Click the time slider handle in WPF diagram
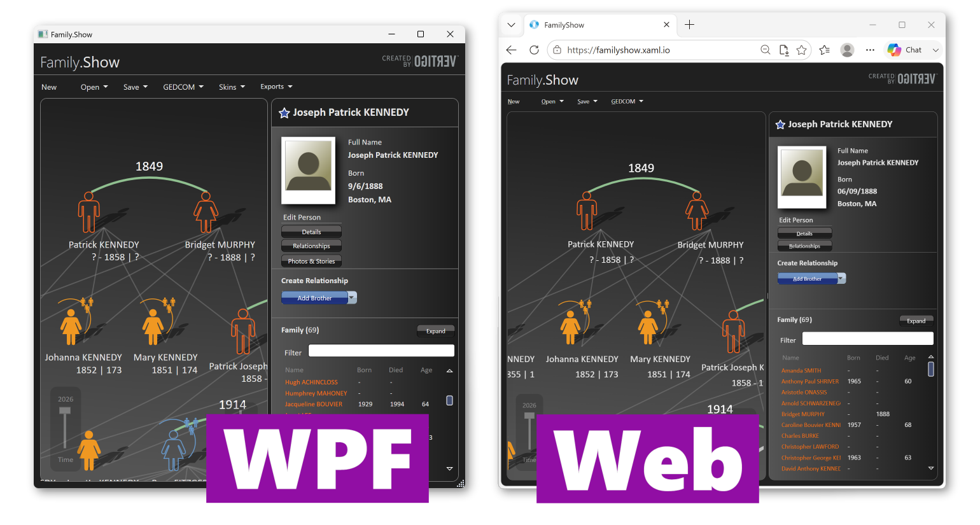 click(x=64, y=410)
